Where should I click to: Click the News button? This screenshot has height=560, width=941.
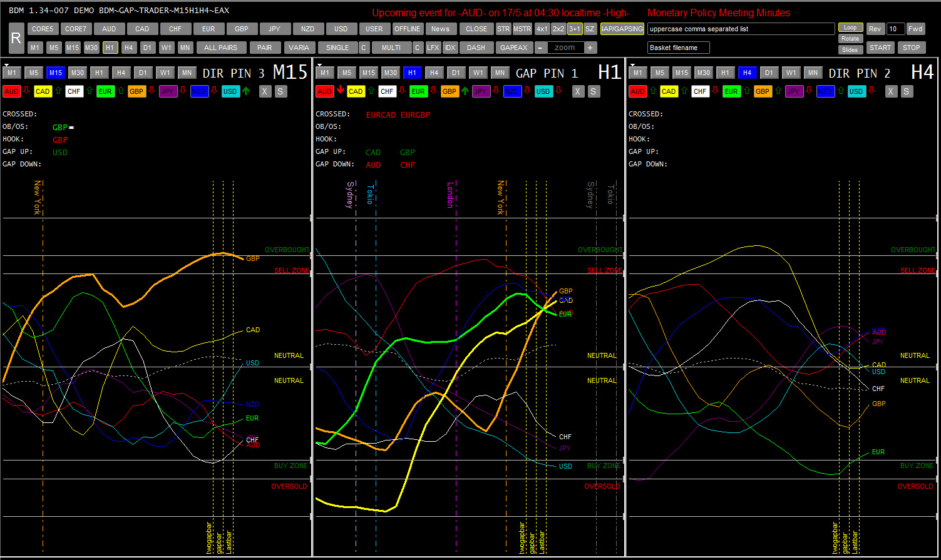click(x=441, y=29)
